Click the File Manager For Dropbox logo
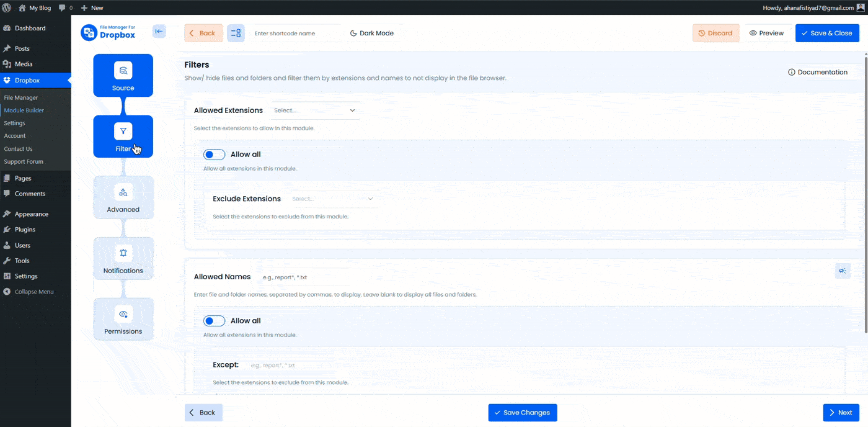 [108, 32]
